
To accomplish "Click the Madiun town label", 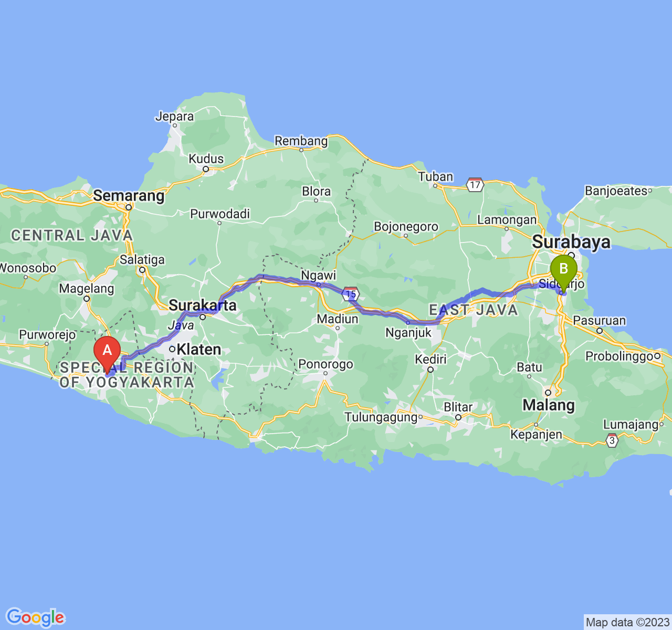I will [x=337, y=319].
